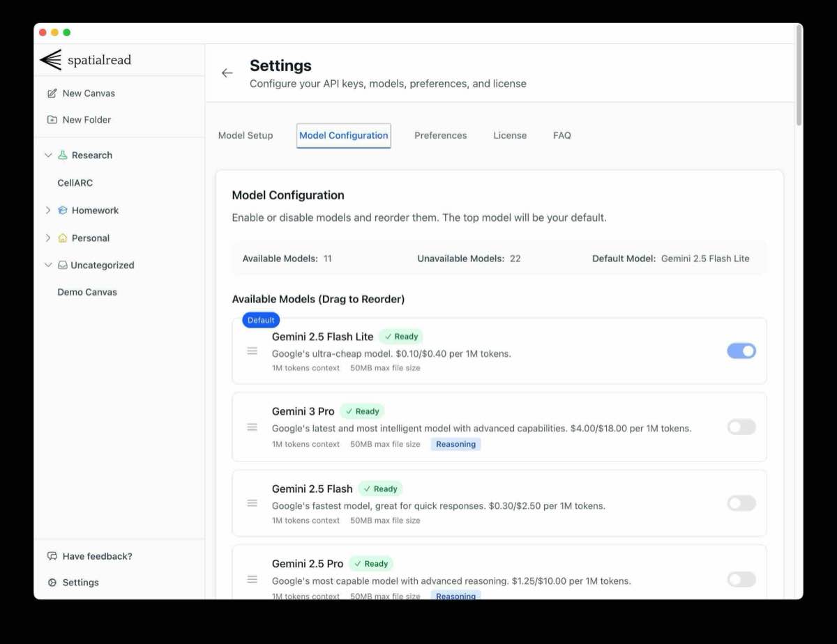Viewport: 837px width, 644px height.
Task: Click the Reasoning tag on Gemini 2.5 Pro
Action: click(455, 596)
